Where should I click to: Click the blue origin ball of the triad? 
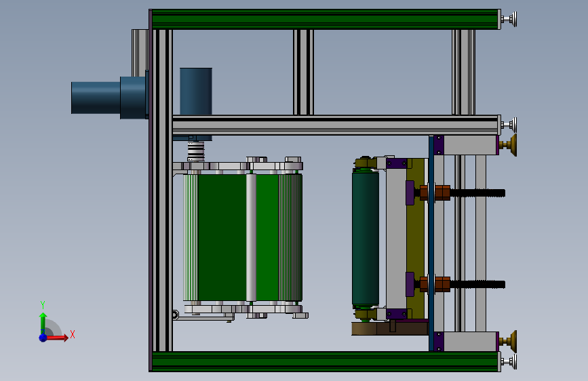click(x=43, y=338)
